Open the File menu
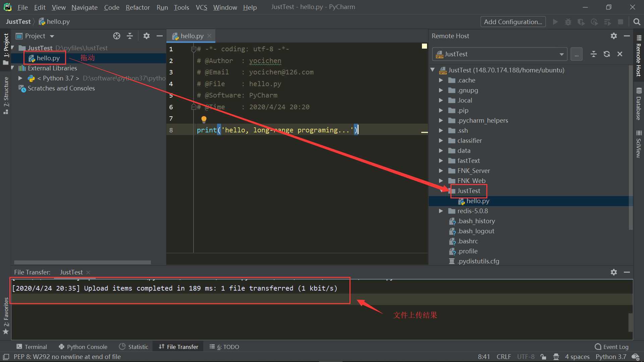This screenshot has width=644, height=362. (22, 7)
